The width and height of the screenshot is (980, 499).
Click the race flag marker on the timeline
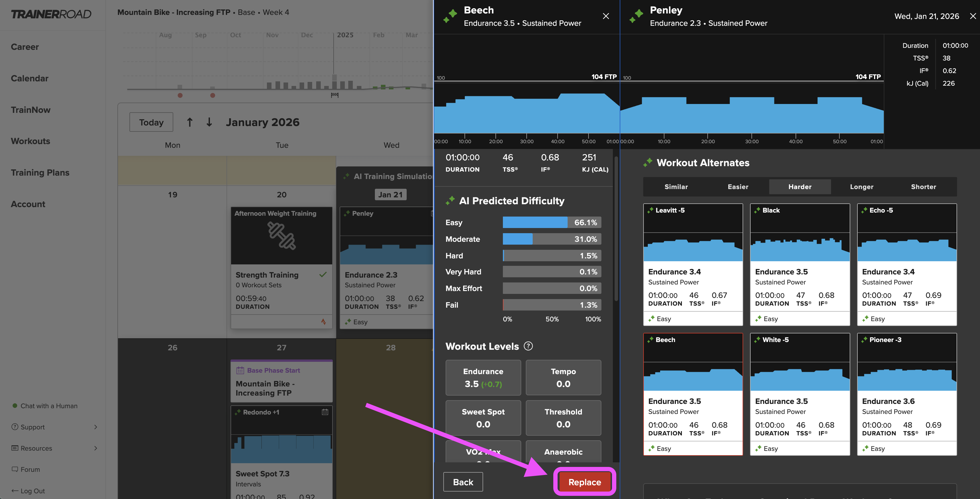tap(335, 95)
